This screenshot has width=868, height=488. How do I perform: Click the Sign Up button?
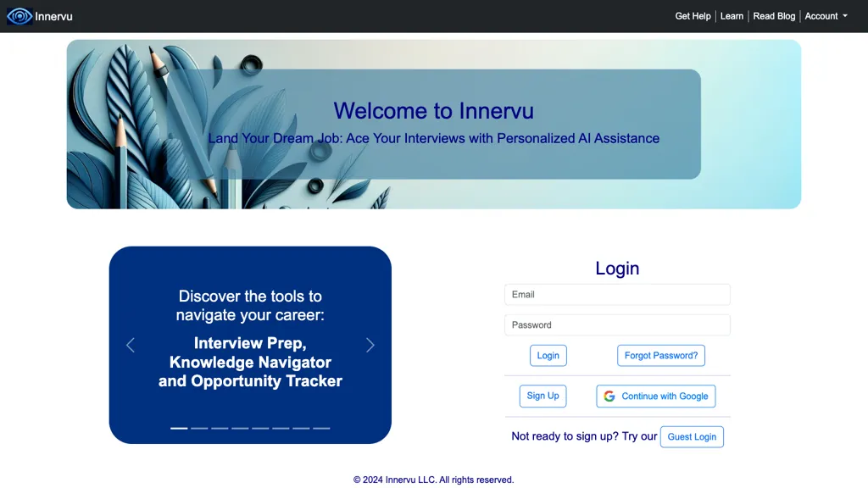pos(542,396)
